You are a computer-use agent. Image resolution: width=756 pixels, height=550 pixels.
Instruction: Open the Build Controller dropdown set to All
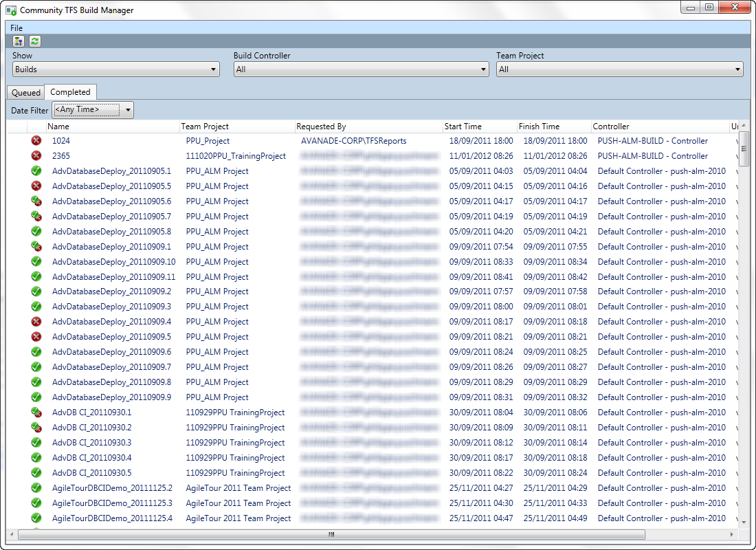pyautogui.click(x=361, y=69)
